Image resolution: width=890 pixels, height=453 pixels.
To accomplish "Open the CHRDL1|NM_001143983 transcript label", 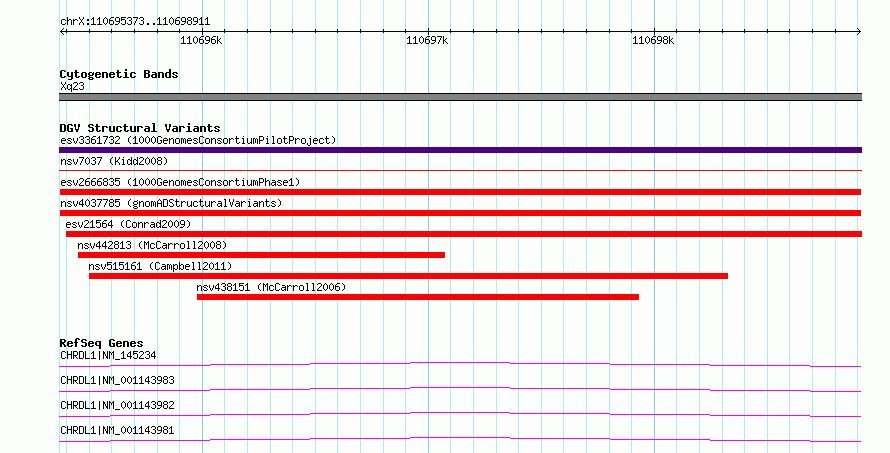I will [x=117, y=380].
